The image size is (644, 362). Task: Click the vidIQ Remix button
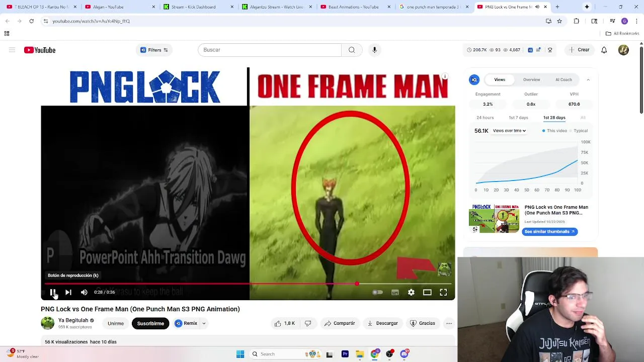click(x=186, y=323)
